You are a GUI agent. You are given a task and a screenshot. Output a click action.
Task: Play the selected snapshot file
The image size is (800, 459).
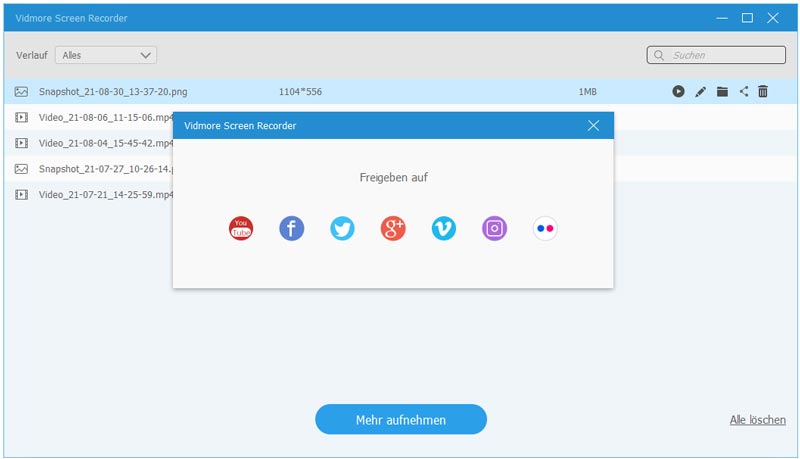[678, 92]
